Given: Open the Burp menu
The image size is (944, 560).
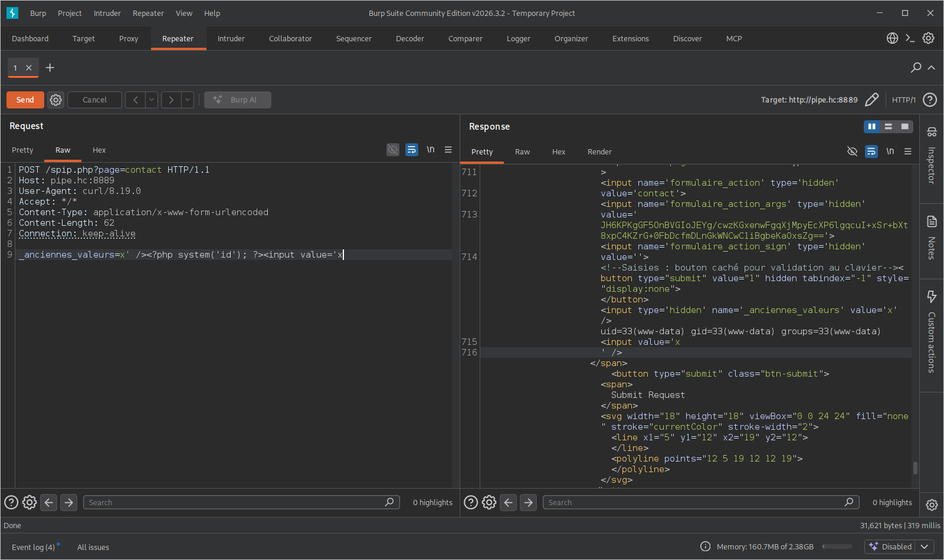Looking at the screenshot, I should click(x=38, y=13).
